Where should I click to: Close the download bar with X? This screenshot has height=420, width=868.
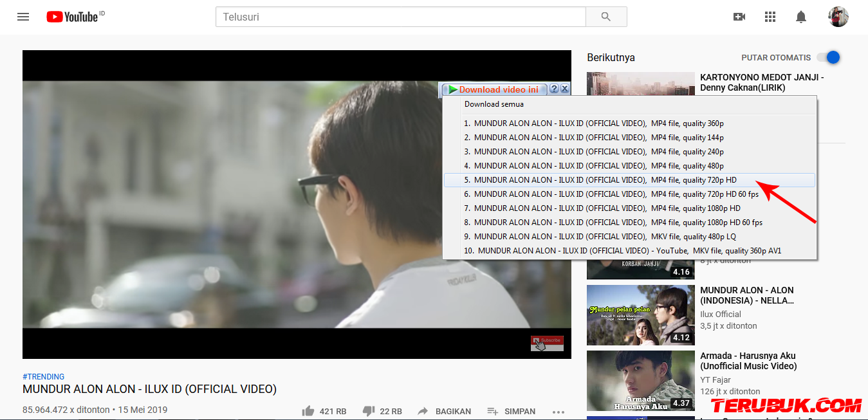[x=564, y=89]
